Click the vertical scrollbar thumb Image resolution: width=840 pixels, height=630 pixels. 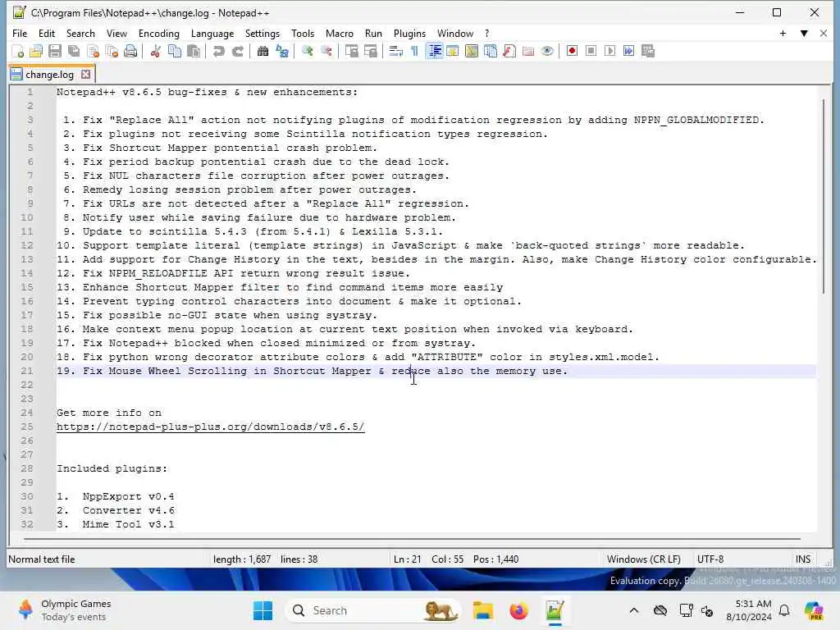point(824,196)
